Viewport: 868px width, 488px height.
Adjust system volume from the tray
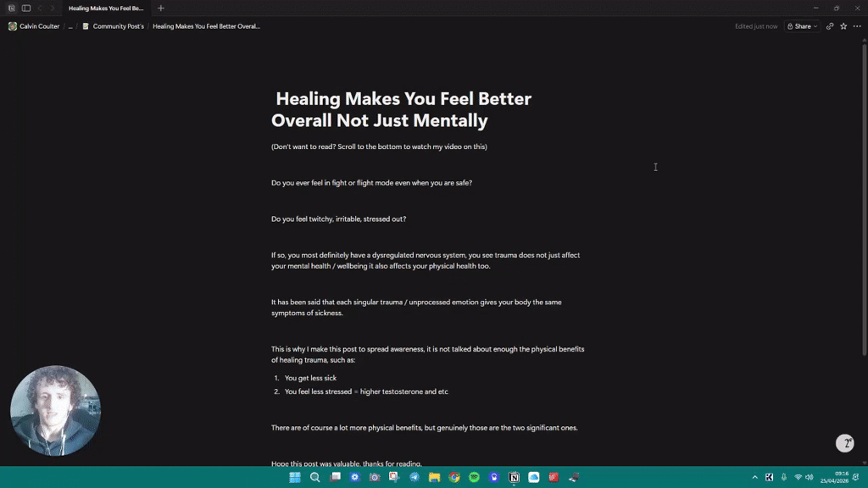810,478
